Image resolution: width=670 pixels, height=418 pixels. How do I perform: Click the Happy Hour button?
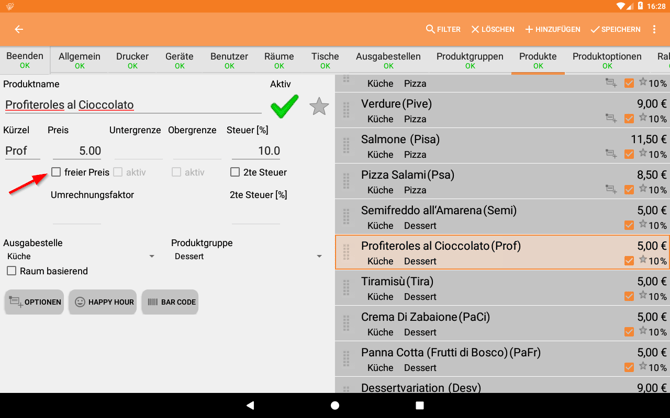[x=103, y=302]
